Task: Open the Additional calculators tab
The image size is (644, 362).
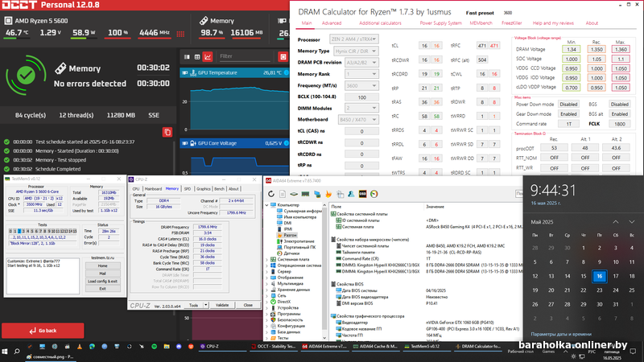Action: tap(380, 23)
